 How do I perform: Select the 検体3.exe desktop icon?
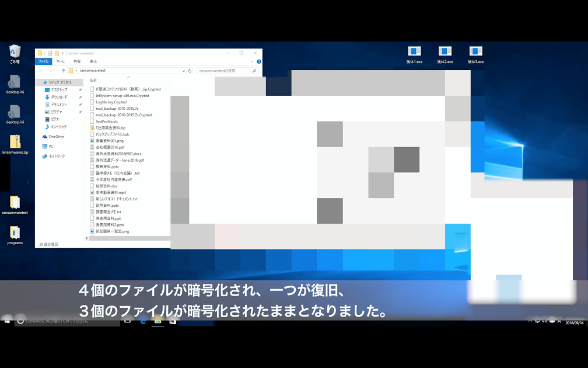(x=475, y=52)
